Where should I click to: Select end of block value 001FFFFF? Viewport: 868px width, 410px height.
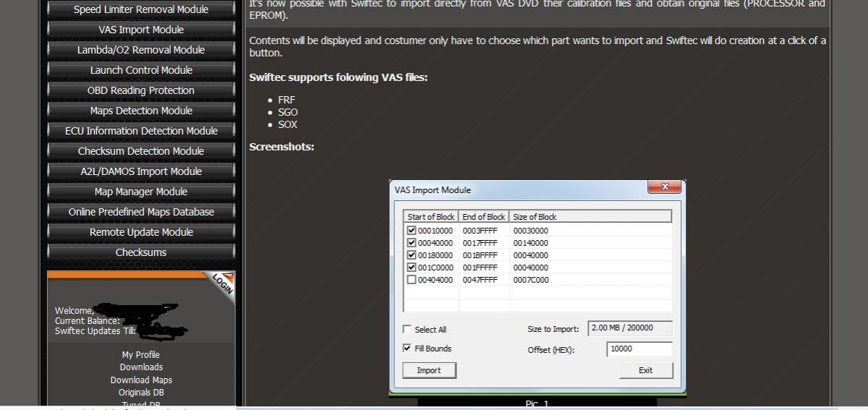pos(480,268)
